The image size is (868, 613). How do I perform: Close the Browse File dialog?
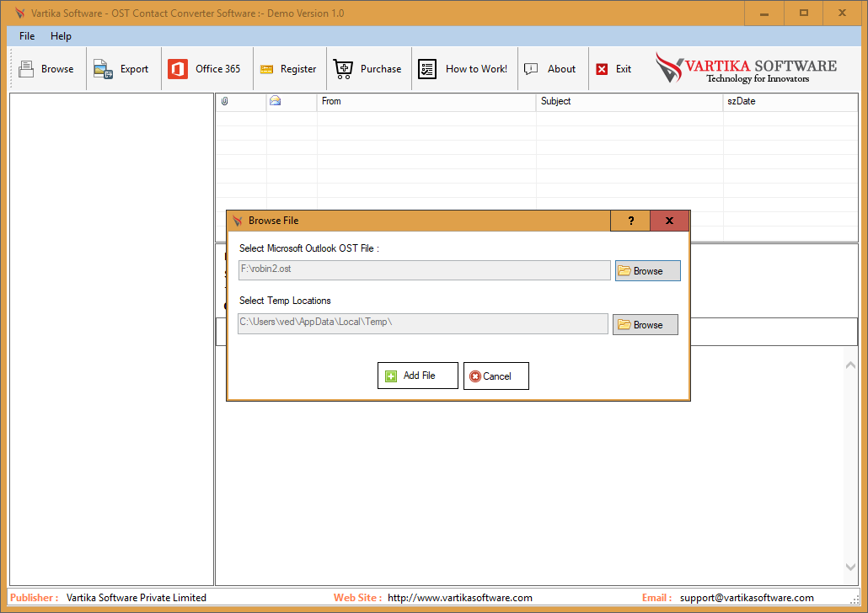(669, 221)
